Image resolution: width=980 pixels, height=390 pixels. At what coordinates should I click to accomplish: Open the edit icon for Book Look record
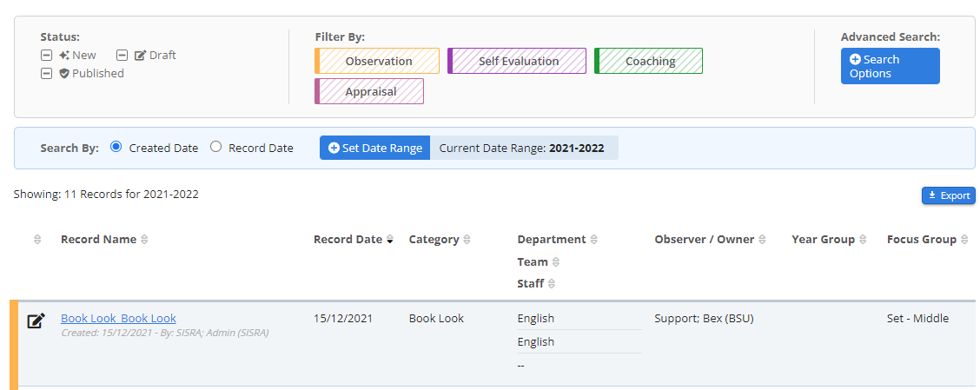point(36,321)
